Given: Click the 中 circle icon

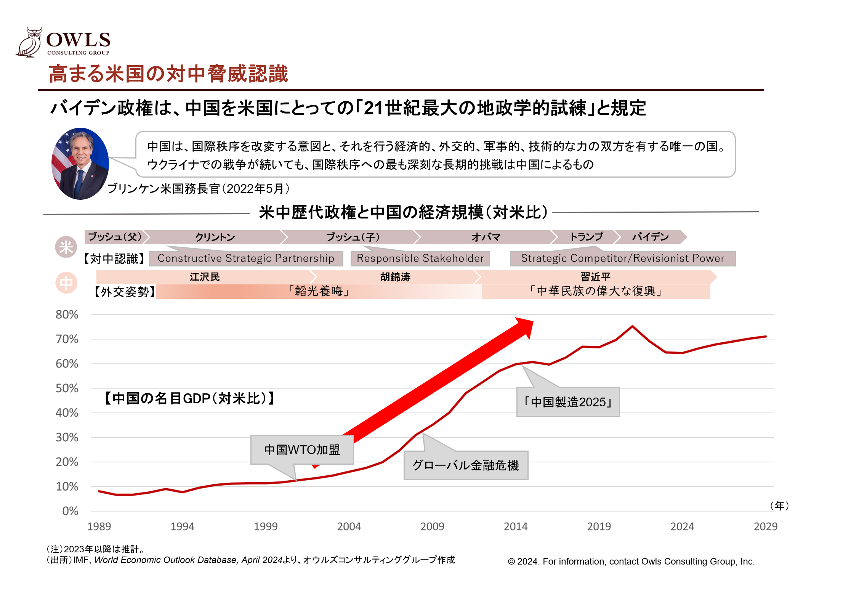Looking at the screenshot, I should tap(66, 283).
